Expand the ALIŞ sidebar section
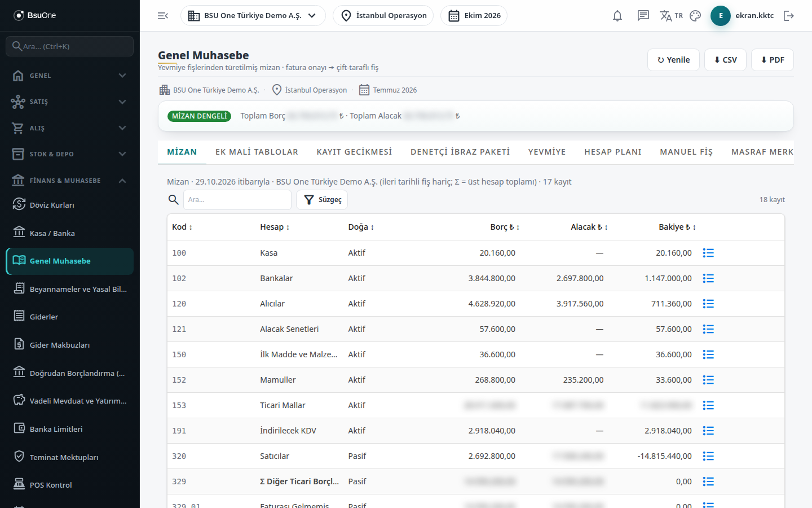This screenshot has width=812, height=508. [70, 128]
